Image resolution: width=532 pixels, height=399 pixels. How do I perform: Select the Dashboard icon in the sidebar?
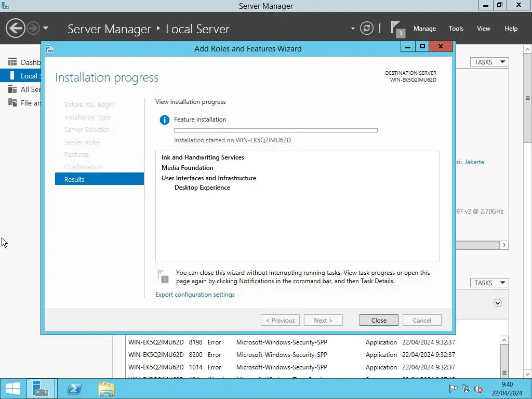[12, 62]
